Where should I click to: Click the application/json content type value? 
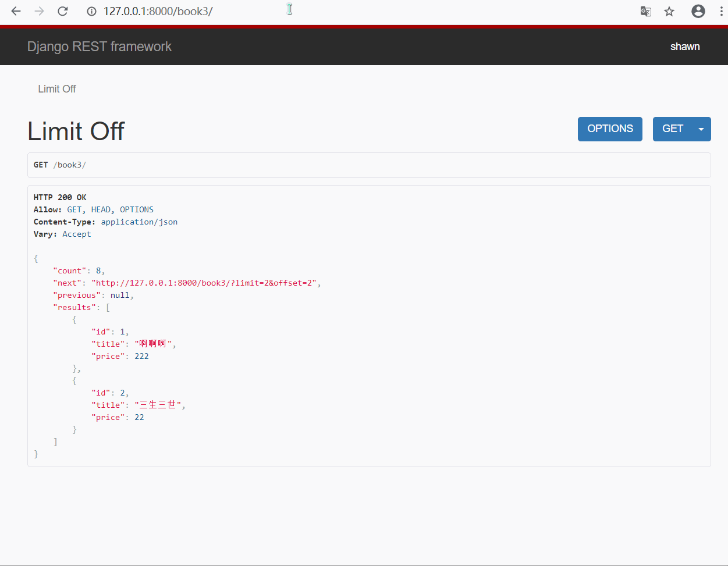click(139, 222)
